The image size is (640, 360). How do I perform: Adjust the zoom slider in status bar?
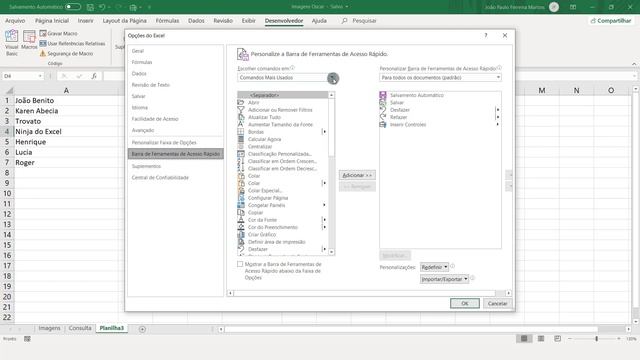click(x=596, y=339)
